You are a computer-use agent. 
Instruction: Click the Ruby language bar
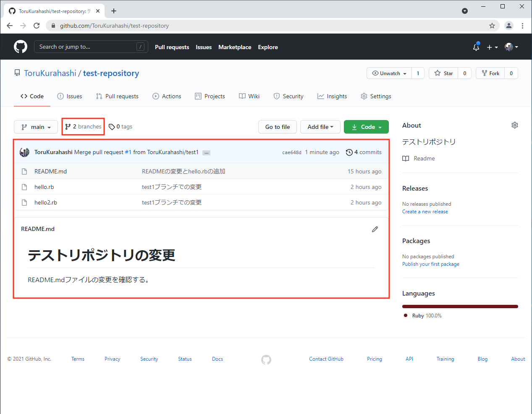click(x=460, y=307)
